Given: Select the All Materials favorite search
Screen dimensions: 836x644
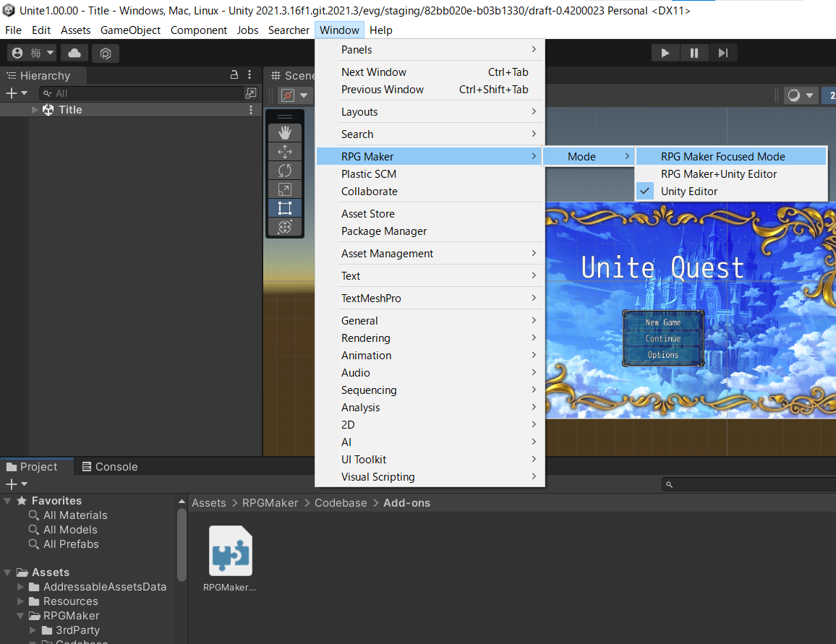Looking at the screenshot, I should (75, 515).
